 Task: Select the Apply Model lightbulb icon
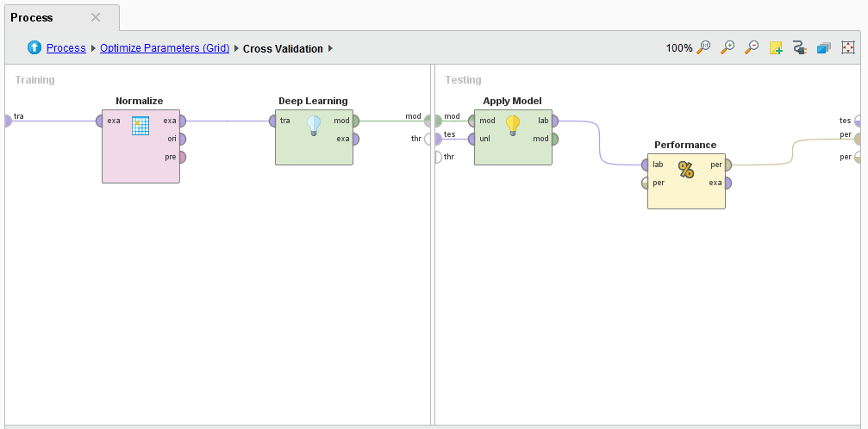(513, 126)
